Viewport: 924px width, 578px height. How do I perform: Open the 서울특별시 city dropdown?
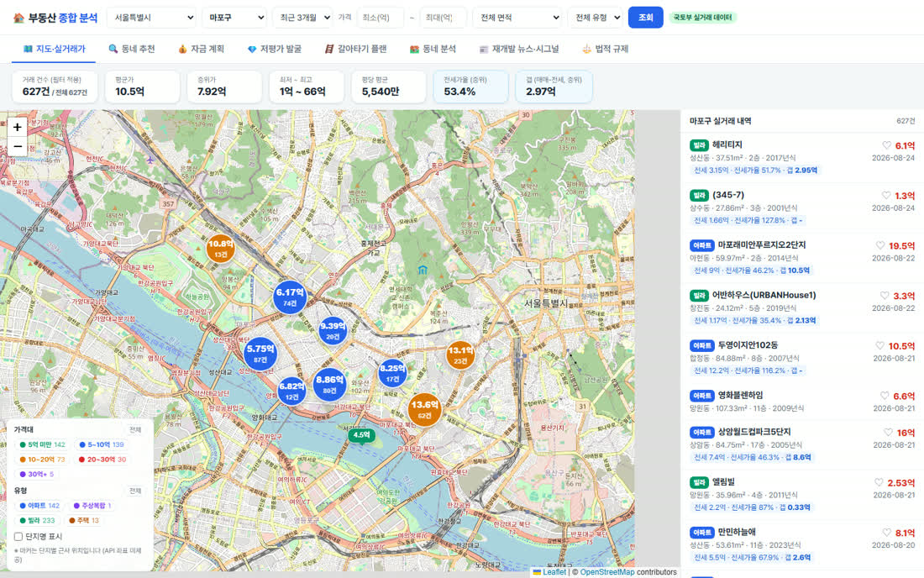(151, 18)
